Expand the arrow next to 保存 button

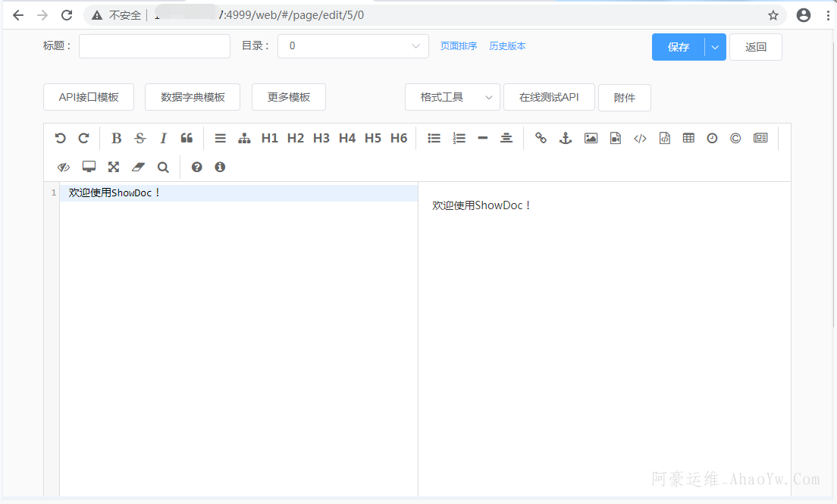715,47
